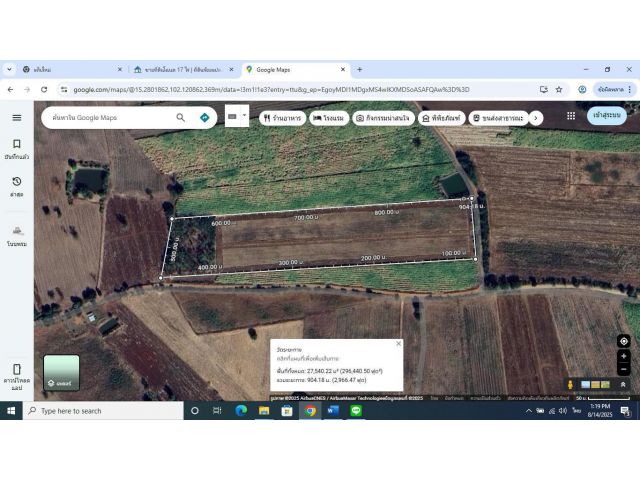Show more category chips arrow

point(536,118)
